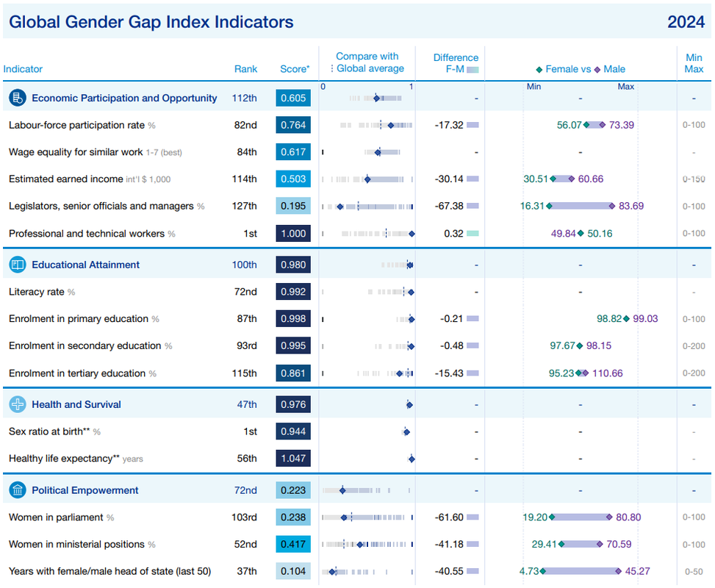The width and height of the screenshot is (715, 588).
Task: Click the -61.60 Women in parliament difference
Action: [x=449, y=517]
